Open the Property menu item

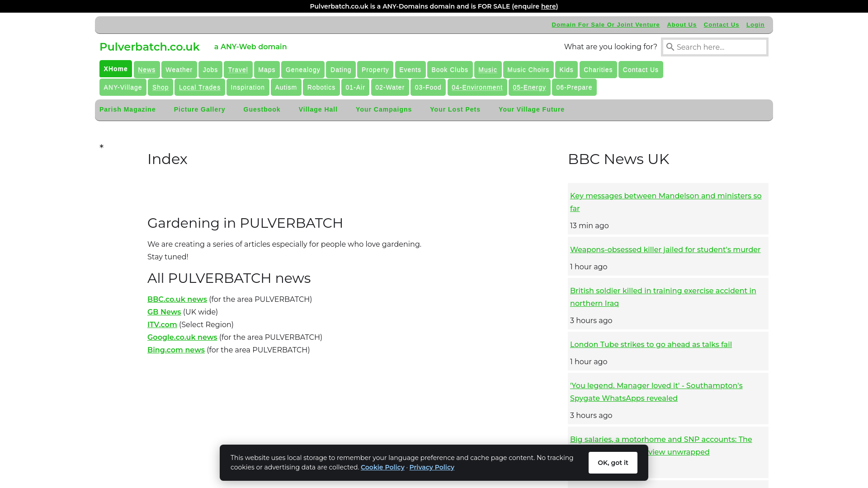[x=375, y=70]
